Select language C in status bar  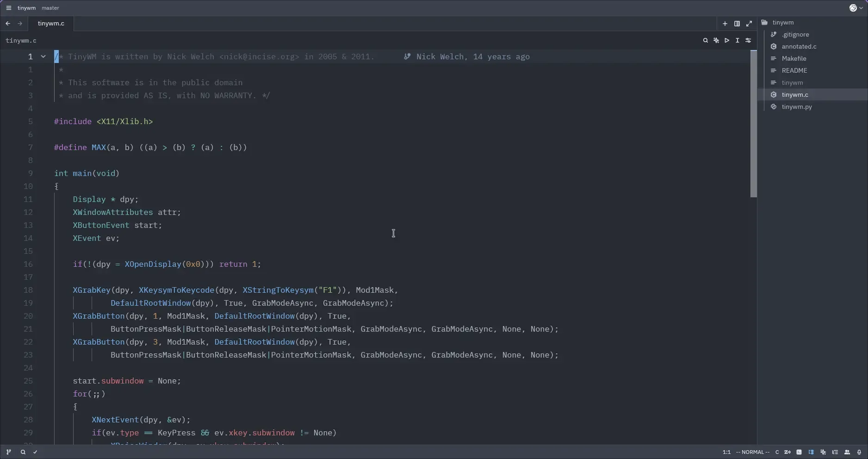point(777,452)
